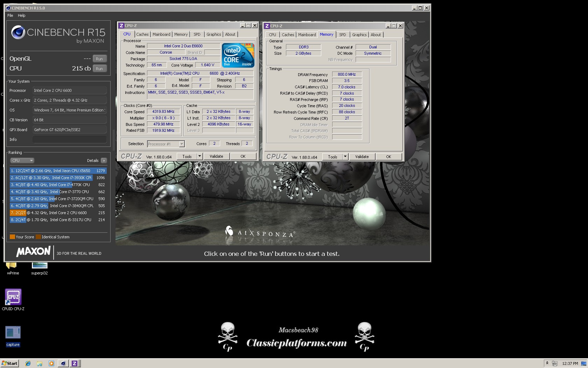Screen dimensions: 588x368
Task: Click the Your Score orange swatch
Action: point(12,237)
